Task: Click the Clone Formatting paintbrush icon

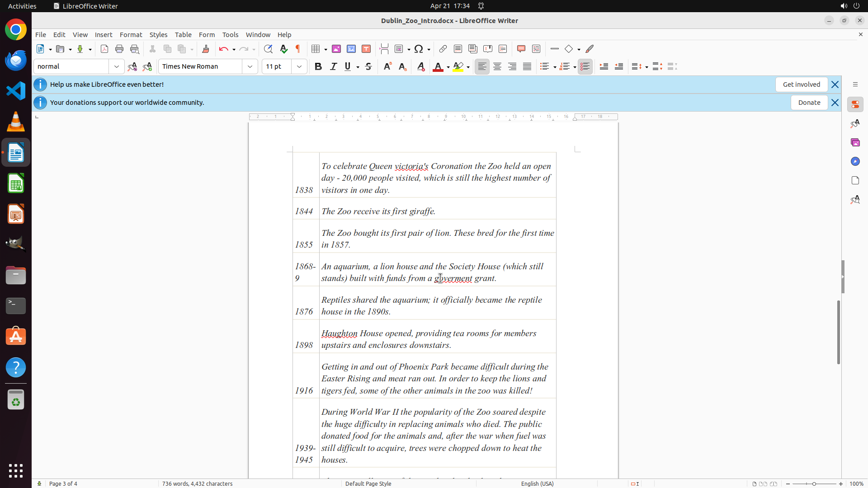Action: tap(206, 49)
